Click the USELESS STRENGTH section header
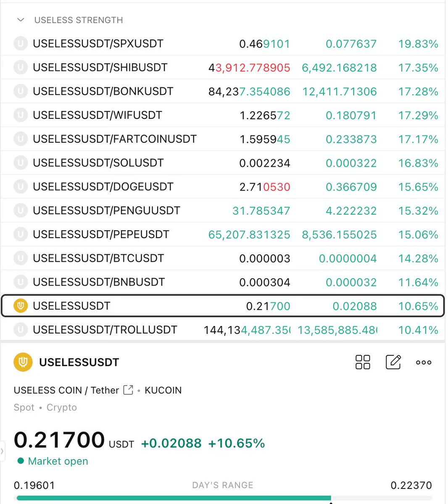The image size is (448, 504). coord(79,20)
